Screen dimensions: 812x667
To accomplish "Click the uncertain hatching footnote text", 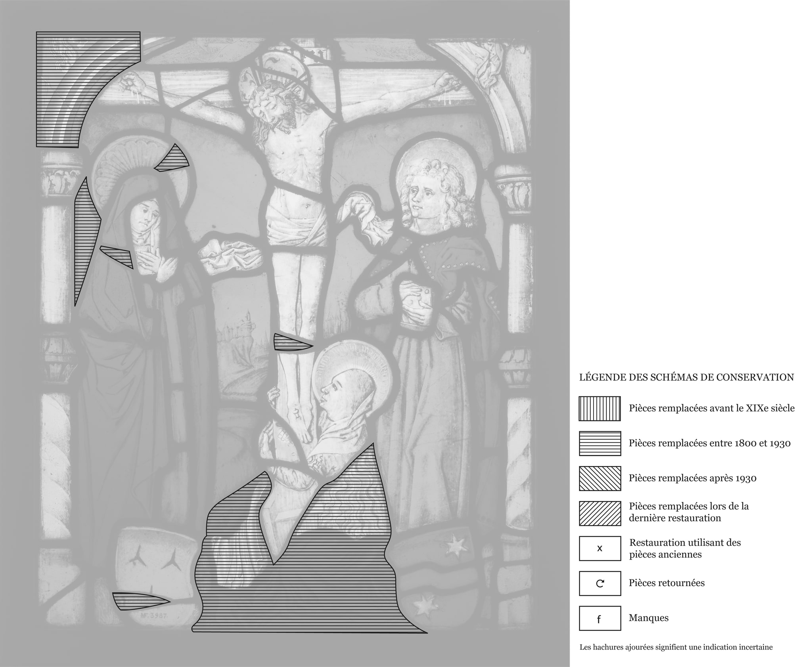I will click(x=676, y=647).
